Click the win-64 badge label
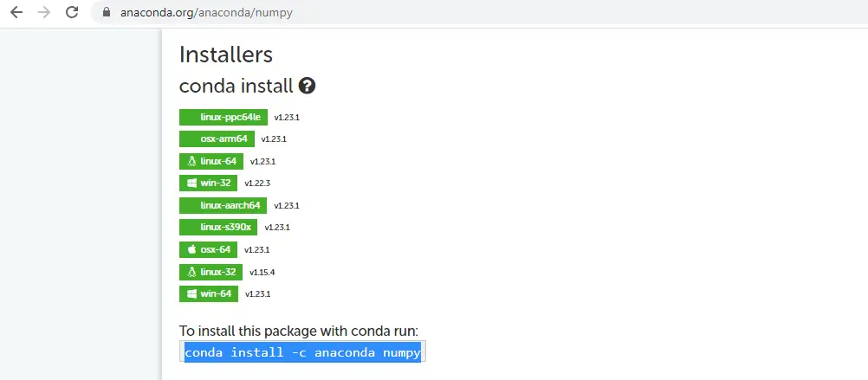The width and height of the screenshot is (868, 380). point(216,293)
